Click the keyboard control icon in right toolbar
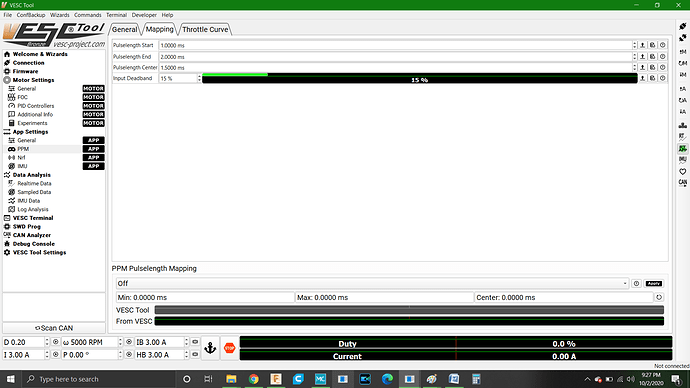 [x=683, y=125]
